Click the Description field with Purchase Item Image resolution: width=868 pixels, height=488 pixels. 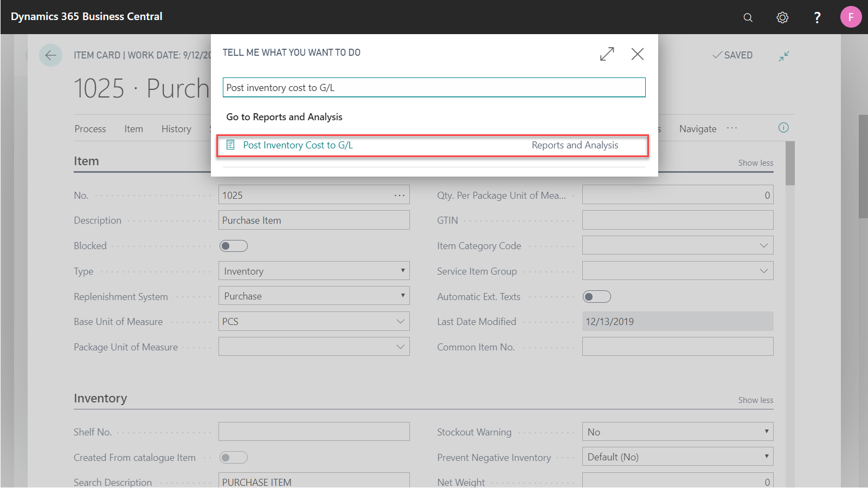click(x=314, y=220)
